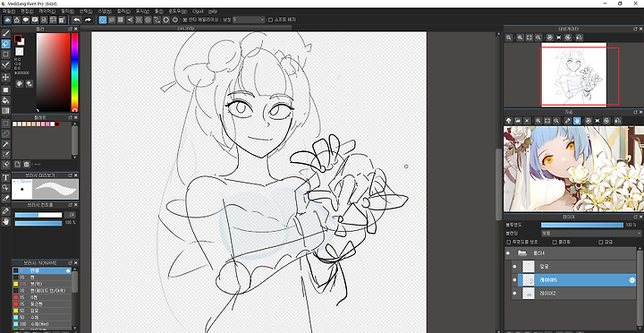Open the layer blending mode dropdown
The width and height of the screenshot is (644, 333).
coord(590,233)
